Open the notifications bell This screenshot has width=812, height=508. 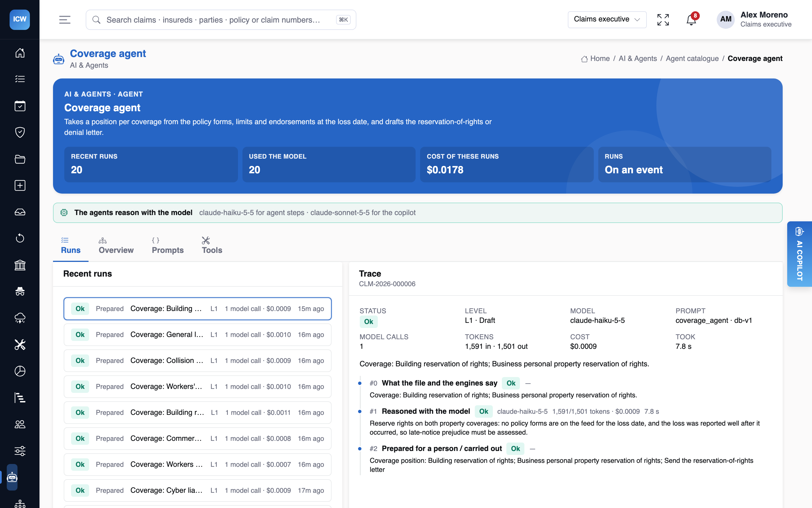pos(691,20)
